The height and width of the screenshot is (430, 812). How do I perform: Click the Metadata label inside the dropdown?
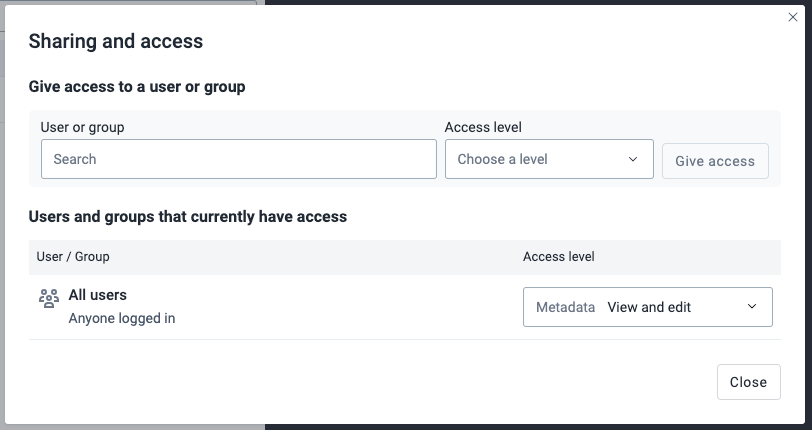pos(566,307)
